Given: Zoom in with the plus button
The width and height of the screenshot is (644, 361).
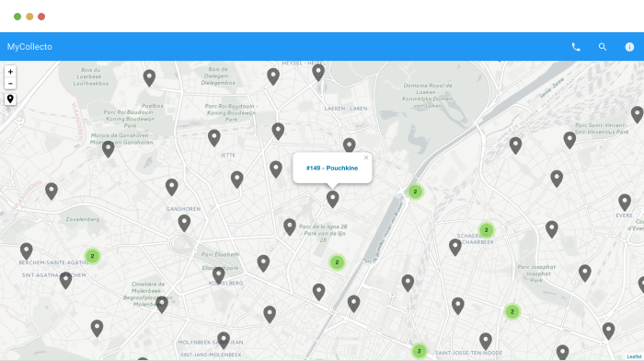Looking at the screenshot, I should 10,72.
